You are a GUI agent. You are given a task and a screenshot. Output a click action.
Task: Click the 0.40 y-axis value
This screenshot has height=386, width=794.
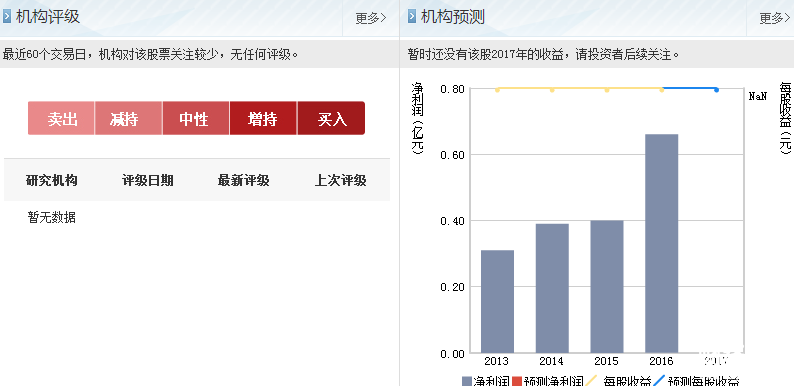[452, 221]
